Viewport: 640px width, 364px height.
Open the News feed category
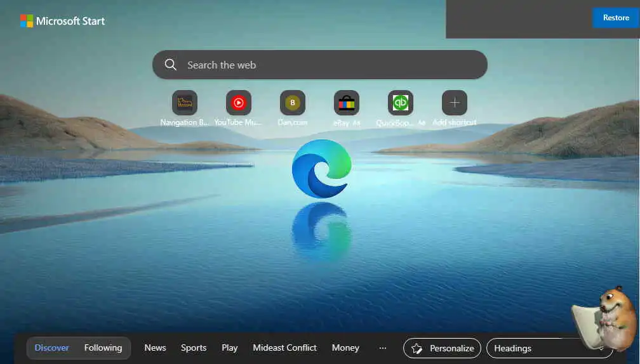155,348
